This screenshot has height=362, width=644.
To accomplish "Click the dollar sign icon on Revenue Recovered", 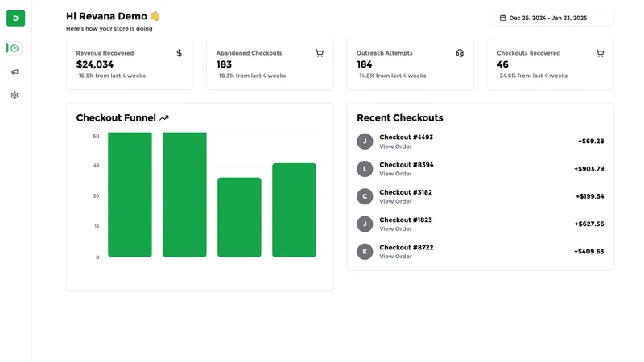I will pyautogui.click(x=179, y=53).
